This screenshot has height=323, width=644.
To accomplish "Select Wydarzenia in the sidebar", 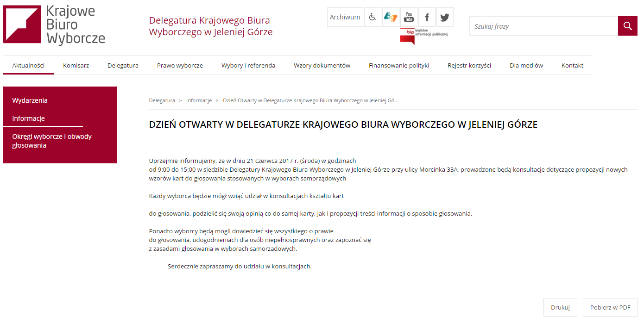I will click(x=30, y=100).
